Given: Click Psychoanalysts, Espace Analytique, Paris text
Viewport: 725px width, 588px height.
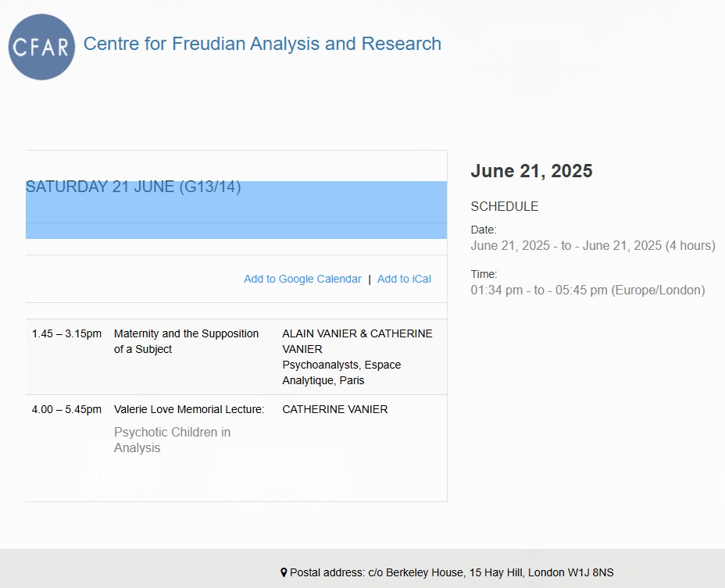Looking at the screenshot, I should click(341, 372).
